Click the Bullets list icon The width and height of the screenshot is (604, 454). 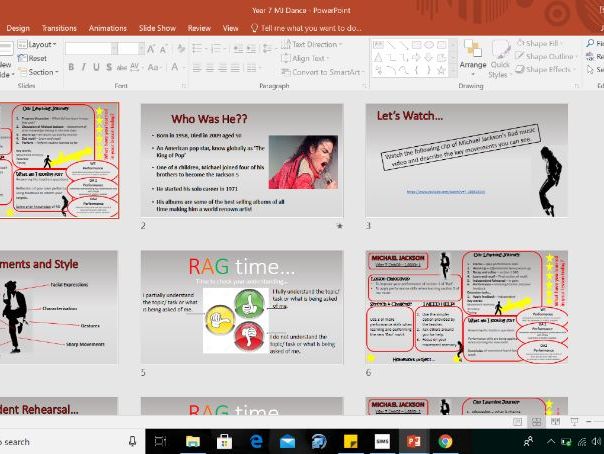pyautogui.click(x=198, y=49)
